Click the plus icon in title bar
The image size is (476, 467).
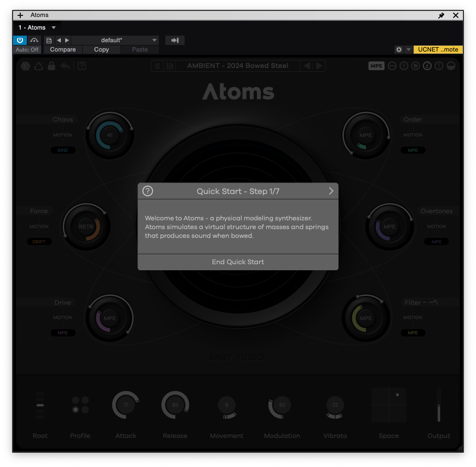[x=20, y=15]
